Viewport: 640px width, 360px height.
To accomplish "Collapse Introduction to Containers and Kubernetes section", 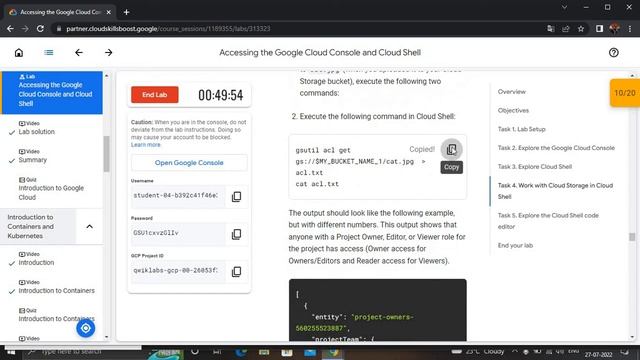I will point(89,227).
